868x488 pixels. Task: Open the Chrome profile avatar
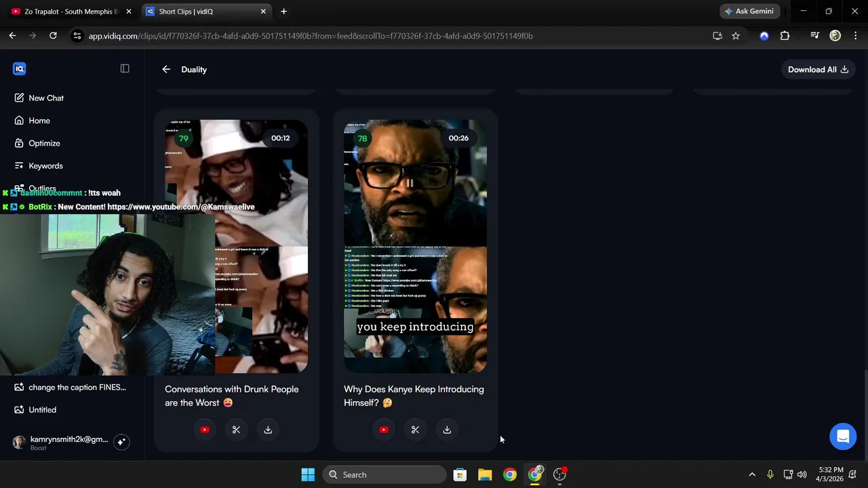(835, 36)
